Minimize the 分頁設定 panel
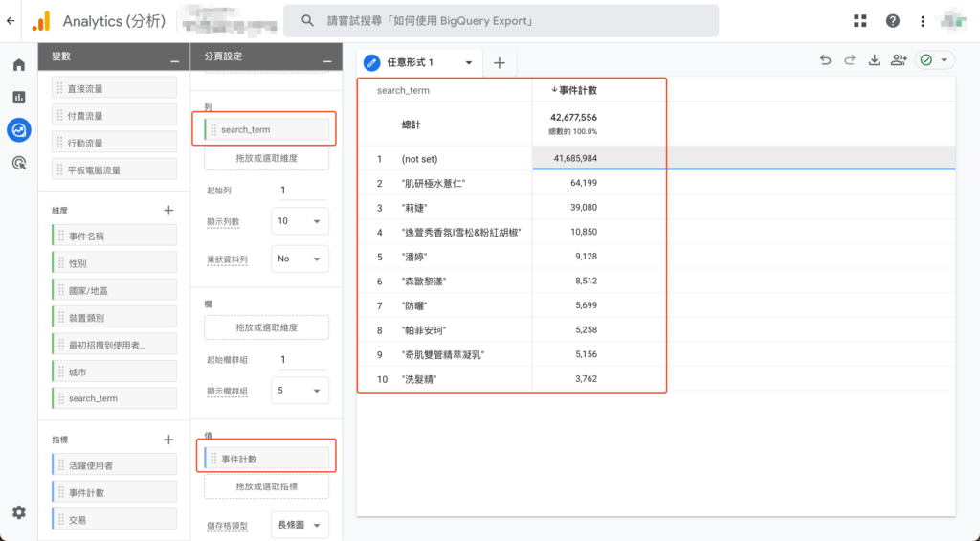Screen dimensions: 980x541 pyautogui.click(x=327, y=61)
